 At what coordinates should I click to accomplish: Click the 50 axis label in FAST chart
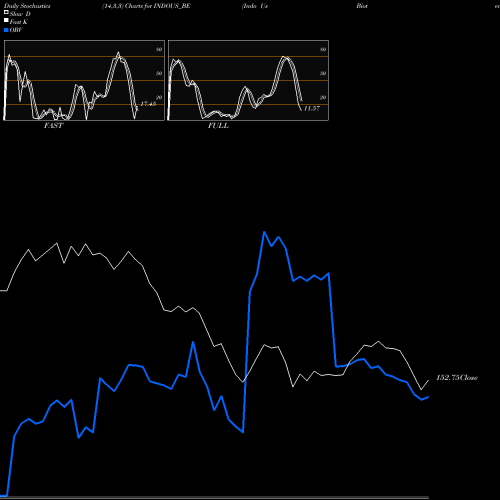(x=159, y=73)
